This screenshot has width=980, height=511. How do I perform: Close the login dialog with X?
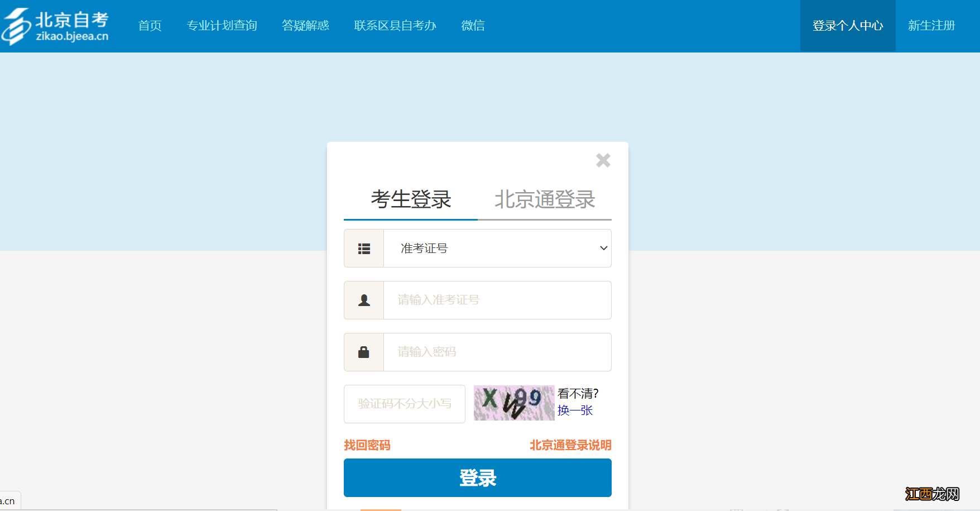[x=603, y=160]
